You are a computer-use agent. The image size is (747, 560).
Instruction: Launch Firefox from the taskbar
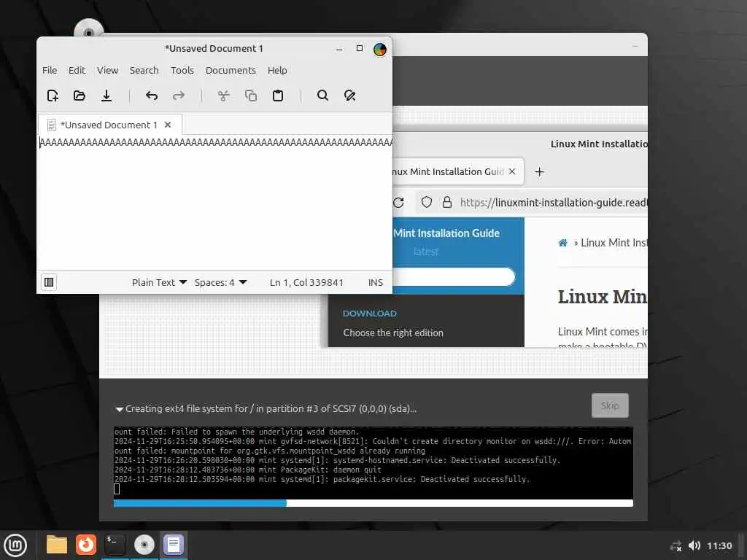click(86, 545)
